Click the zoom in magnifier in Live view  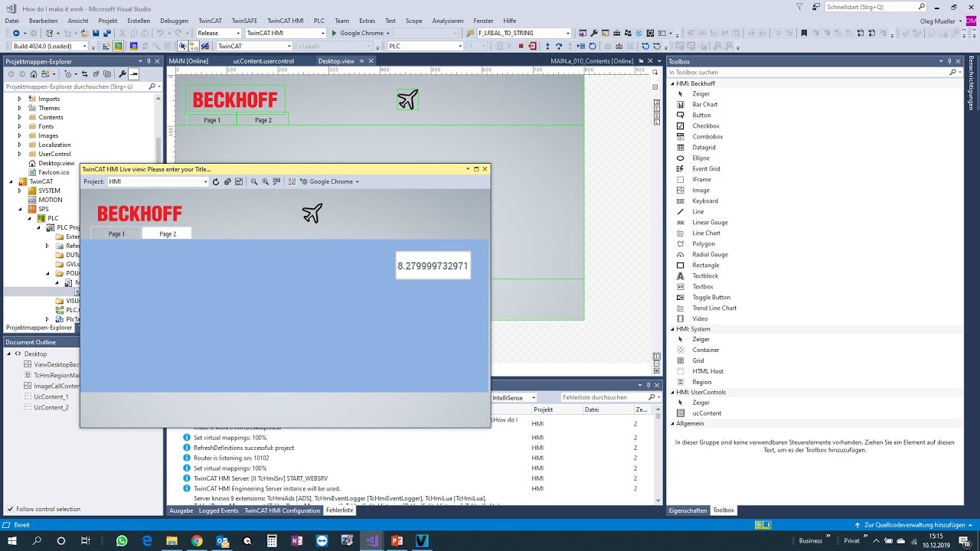coord(266,182)
